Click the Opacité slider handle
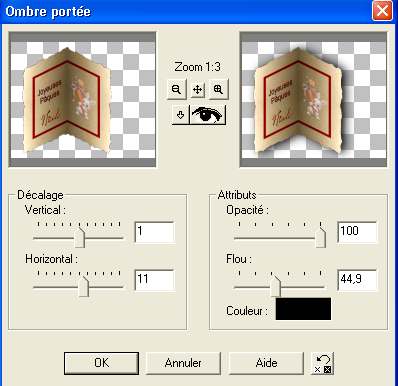This screenshot has height=386, width=398. coord(320,237)
